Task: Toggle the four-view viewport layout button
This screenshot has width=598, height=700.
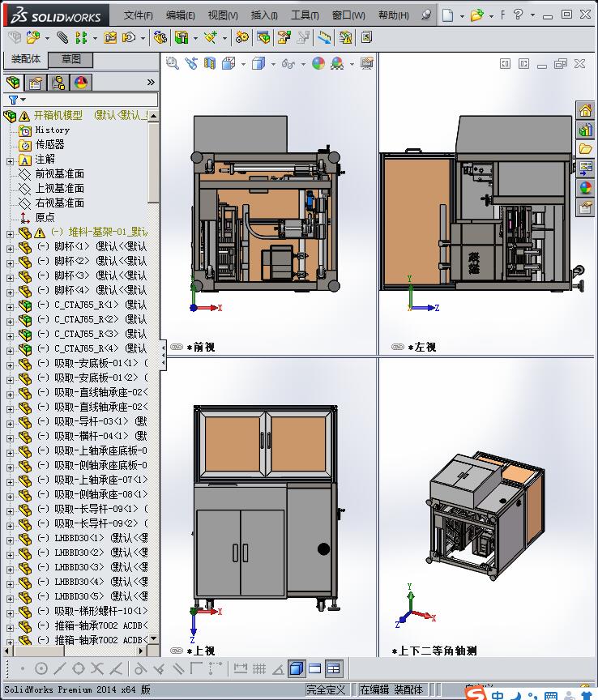Action: tap(334, 668)
